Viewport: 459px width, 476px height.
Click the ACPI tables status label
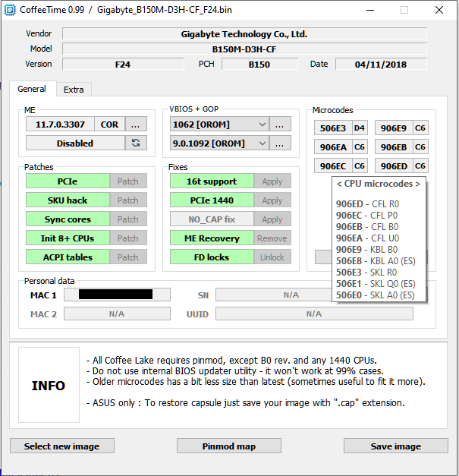point(68,257)
